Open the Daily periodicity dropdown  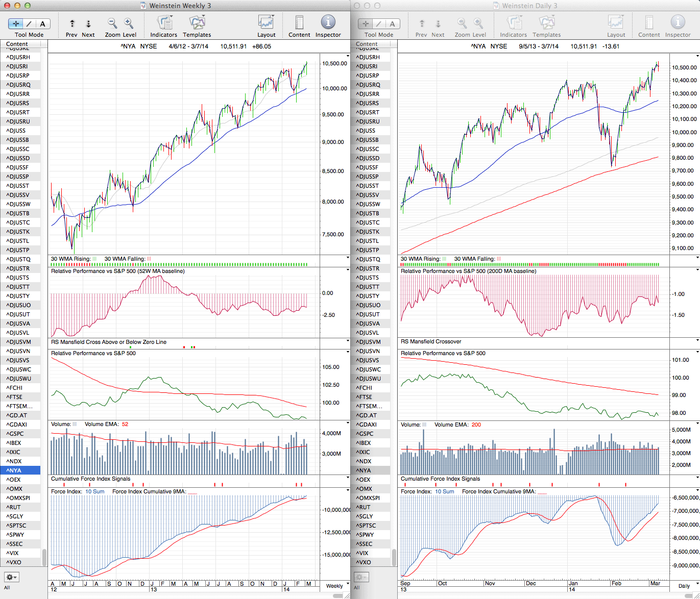687,586
